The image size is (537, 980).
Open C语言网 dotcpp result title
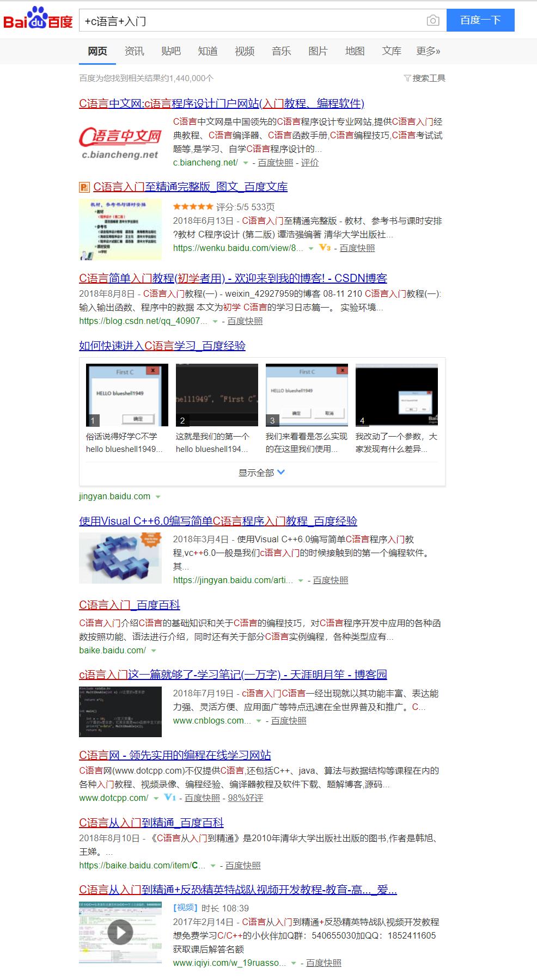tap(175, 755)
